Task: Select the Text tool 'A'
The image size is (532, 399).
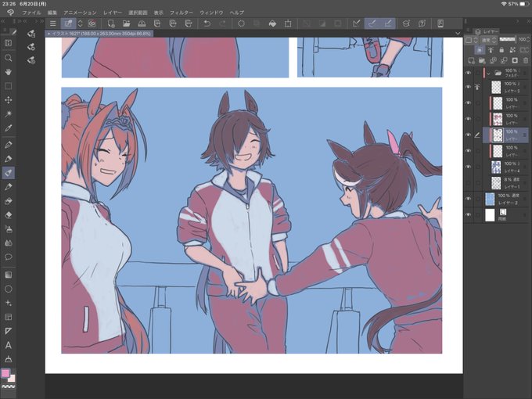Action: 8,345
